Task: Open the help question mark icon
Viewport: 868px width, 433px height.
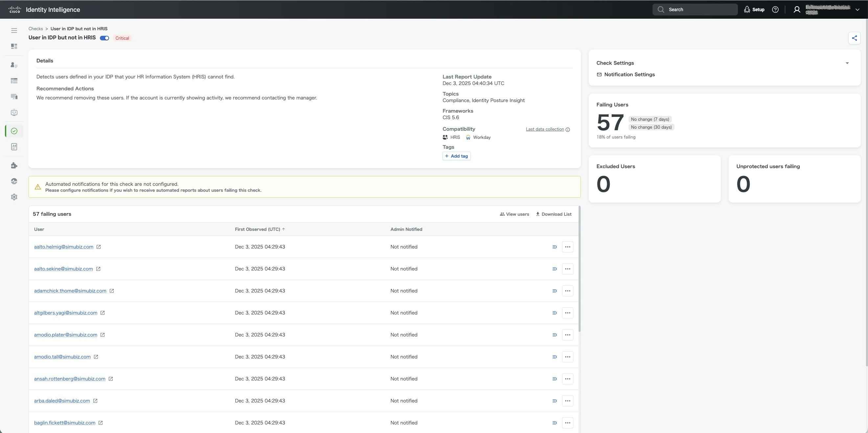Action: pos(775,10)
